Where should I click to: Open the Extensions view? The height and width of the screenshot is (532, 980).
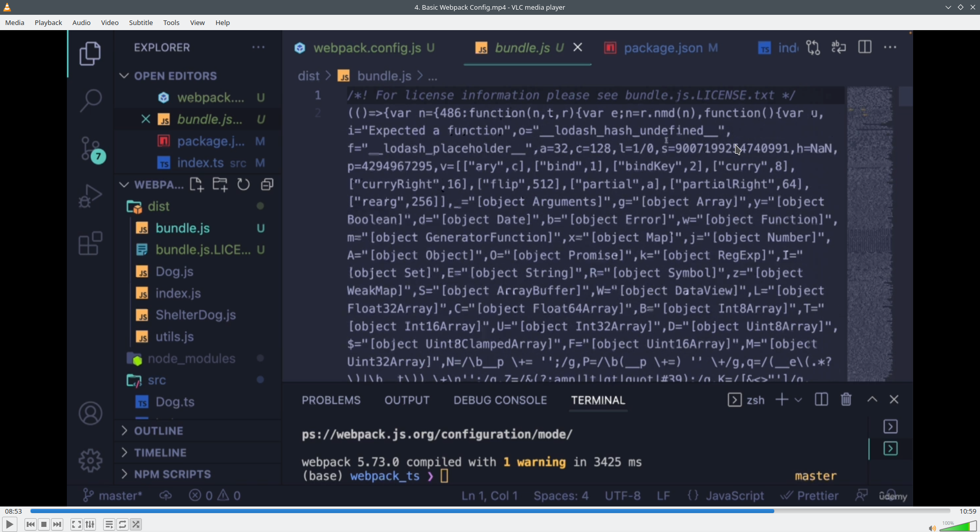pos(90,244)
